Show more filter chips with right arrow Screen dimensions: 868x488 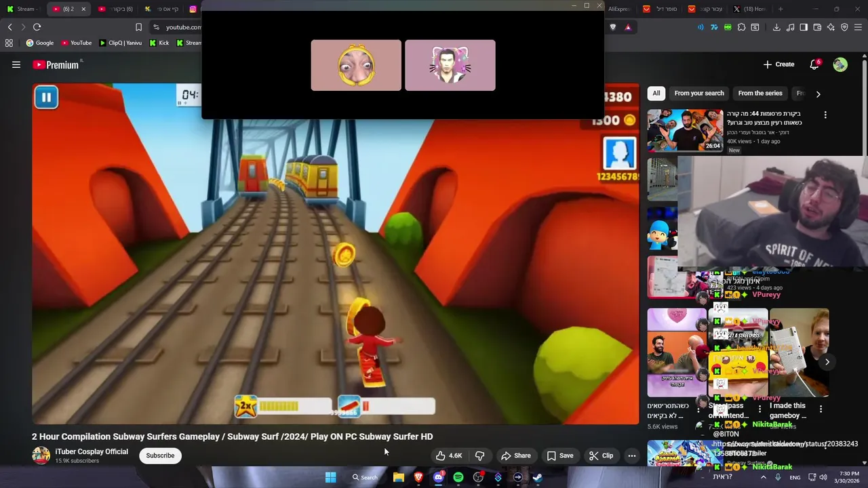pyautogui.click(x=818, y=94)
